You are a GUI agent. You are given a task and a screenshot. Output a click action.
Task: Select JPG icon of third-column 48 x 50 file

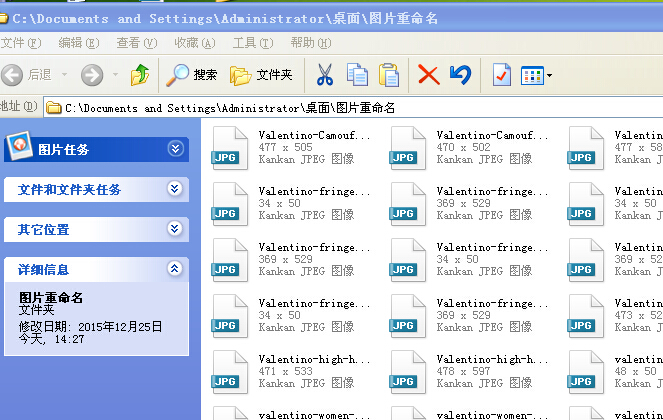[x=586, y=372]
